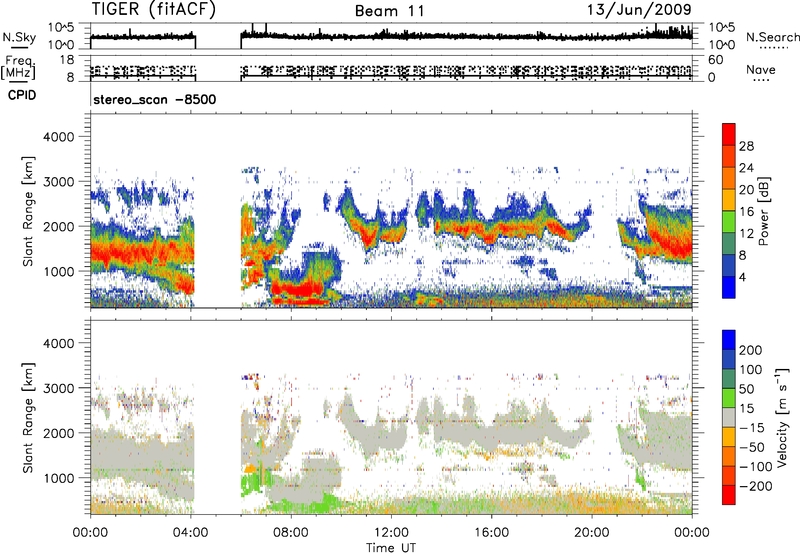
Task: Click the '12' Power colorbar label
Action: tap(746, 234)
